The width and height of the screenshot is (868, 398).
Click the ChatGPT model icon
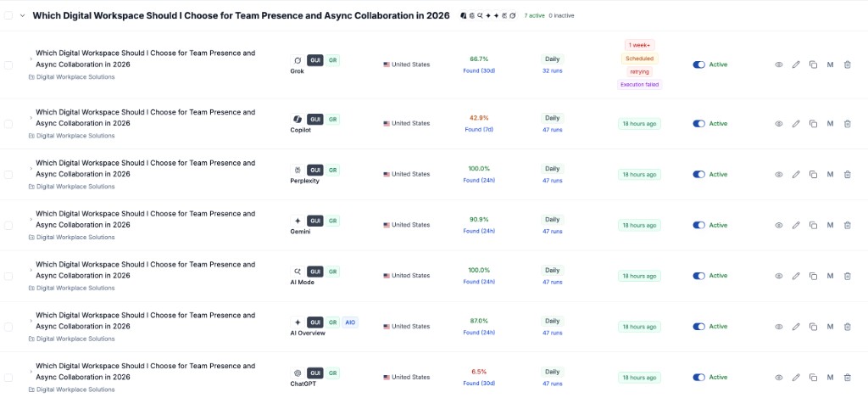pos(298,373)
